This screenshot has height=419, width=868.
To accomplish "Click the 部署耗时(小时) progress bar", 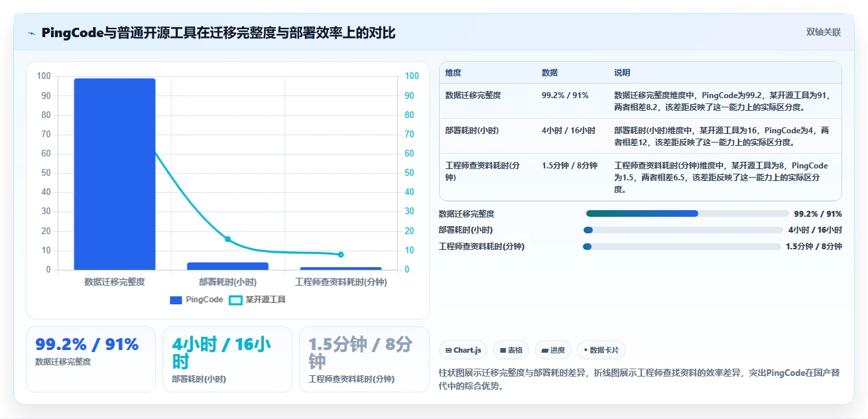I will coord(683,230).
